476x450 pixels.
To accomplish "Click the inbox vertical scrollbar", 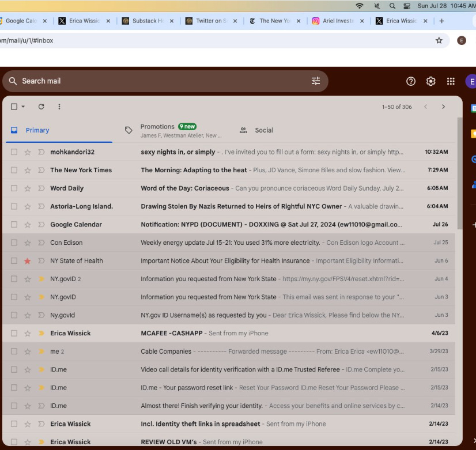I will (x=460, y=173).
